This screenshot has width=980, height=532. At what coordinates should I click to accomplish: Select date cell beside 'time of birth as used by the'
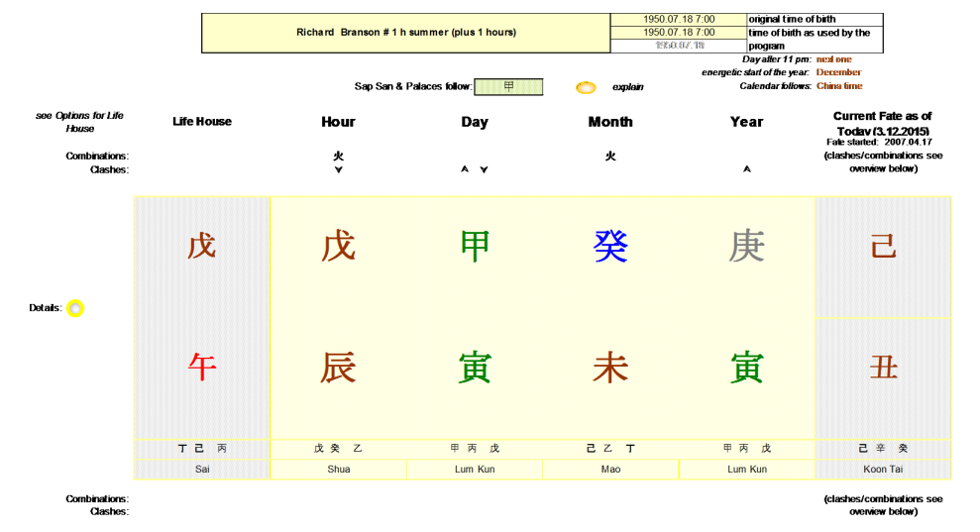[x=679, y=33]
